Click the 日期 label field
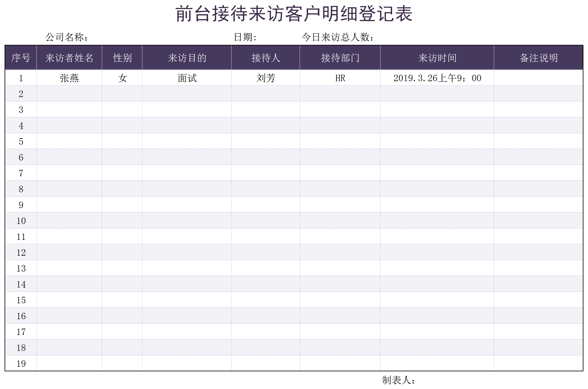The image size is (588, 389). [x=245, y=37]
